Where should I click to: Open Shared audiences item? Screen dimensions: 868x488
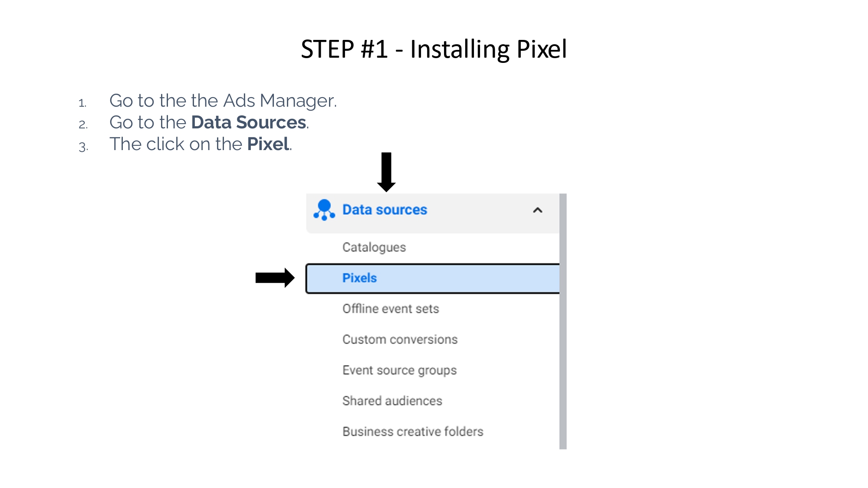[x=392, y=401]
